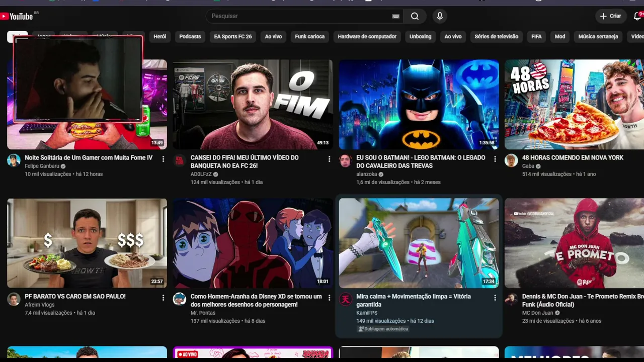Play the MC Don Juan Te Prometo thumbnail
644x362 pixels.
click(x=574, y=243)
